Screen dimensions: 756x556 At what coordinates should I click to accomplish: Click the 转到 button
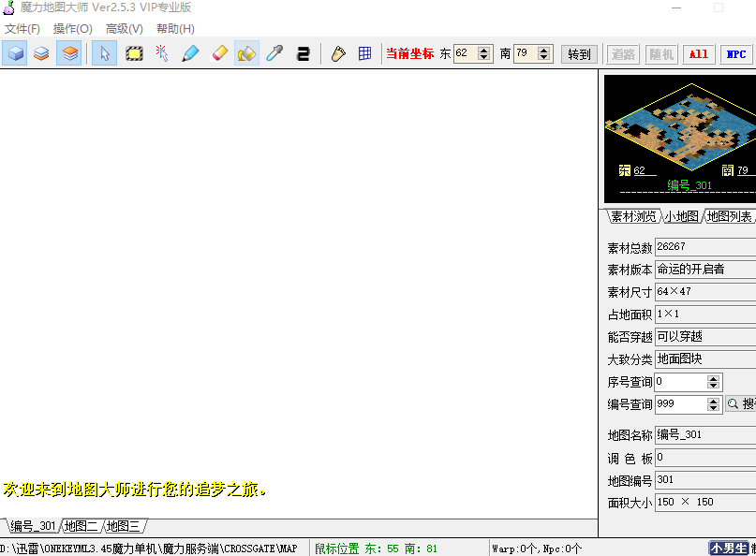(579, 54)
